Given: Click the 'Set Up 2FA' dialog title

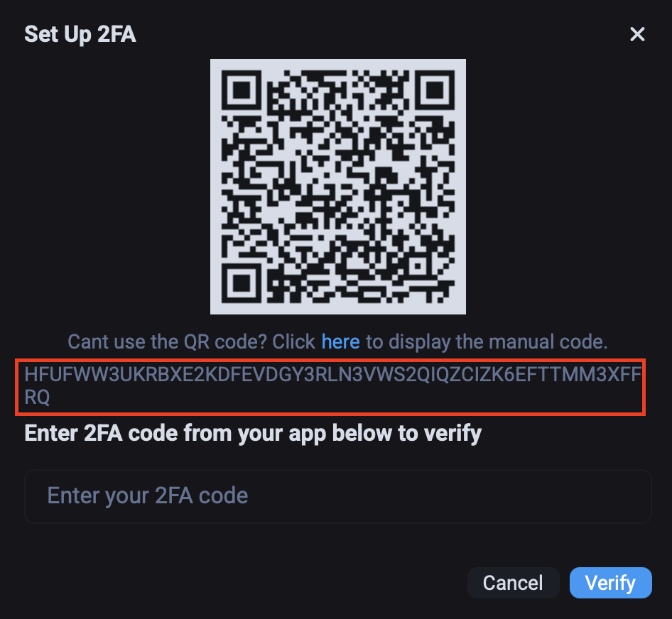Looking at the screenshot, I should click(80, 34).
